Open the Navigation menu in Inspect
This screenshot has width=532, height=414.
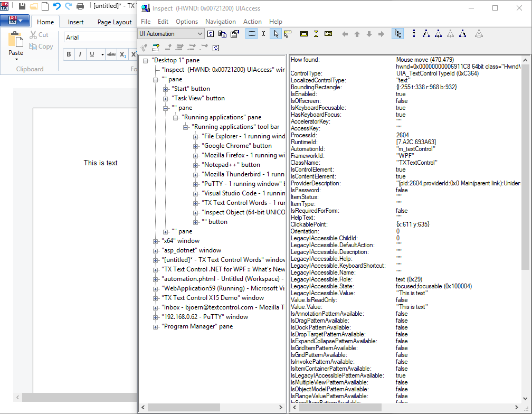(220, 22)
